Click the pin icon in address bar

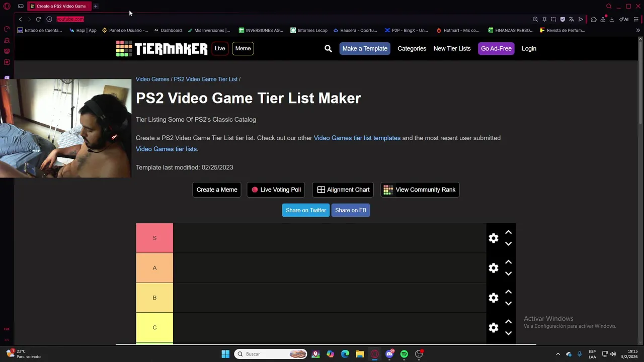[x=544, y=19]
